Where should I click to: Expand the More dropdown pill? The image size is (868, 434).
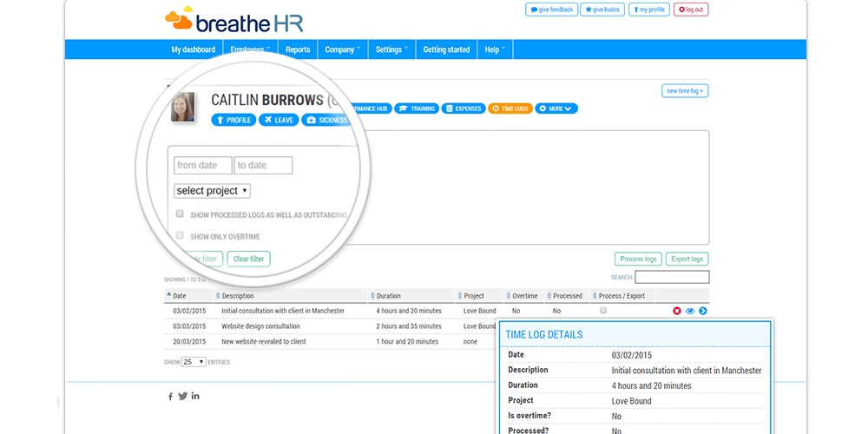556,108
